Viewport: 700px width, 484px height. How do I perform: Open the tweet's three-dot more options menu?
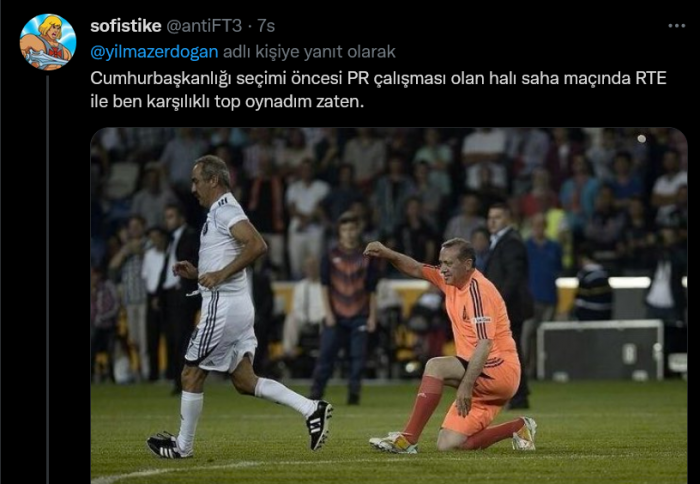[676, 26]
